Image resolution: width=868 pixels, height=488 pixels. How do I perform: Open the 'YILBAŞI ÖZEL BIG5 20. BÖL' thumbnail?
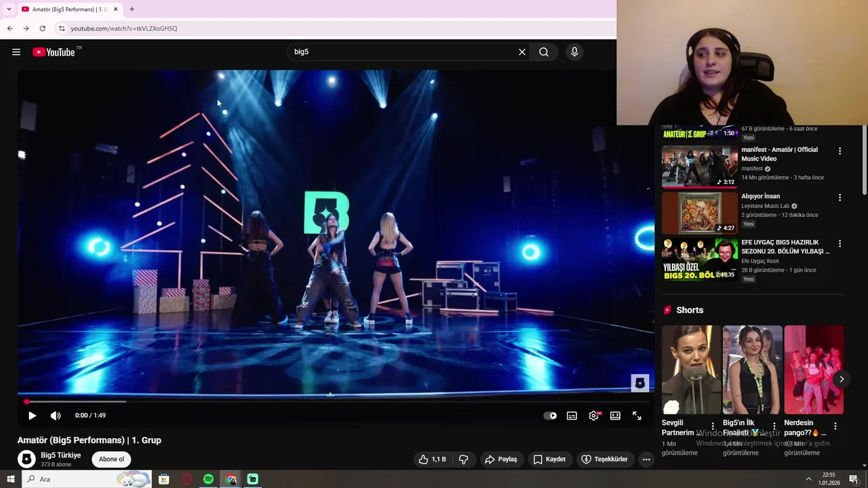coord(700,259)
